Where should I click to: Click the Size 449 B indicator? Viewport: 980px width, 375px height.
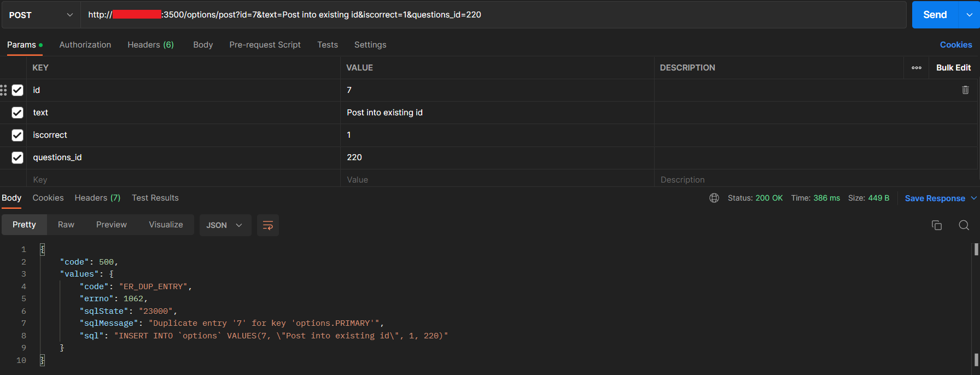pyautogui.click(x=868, y=198)
